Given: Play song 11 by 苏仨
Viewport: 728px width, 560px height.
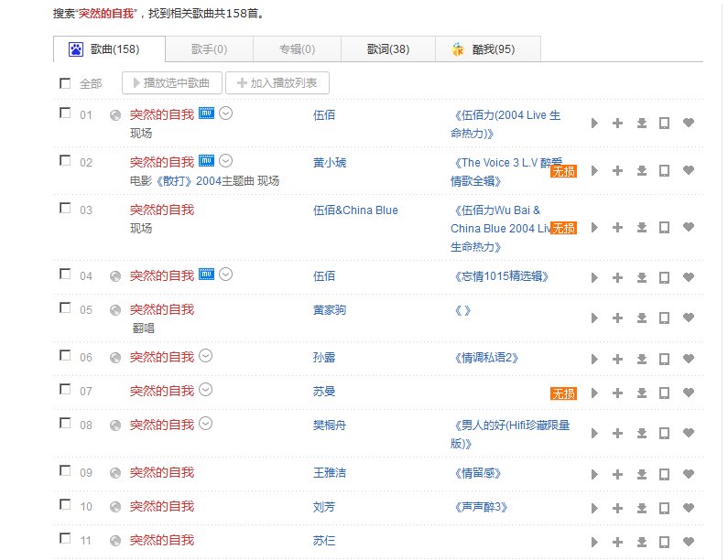Looking at the screenshot, I should point(594,543).
